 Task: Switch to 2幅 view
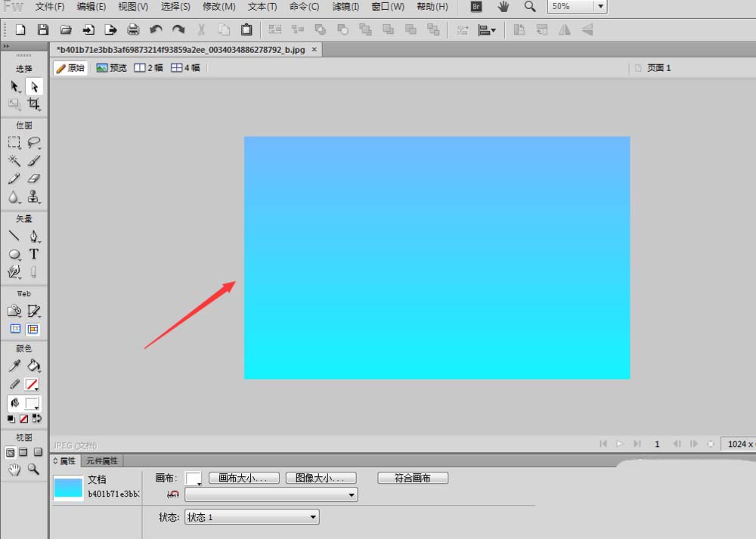[148, 68]
